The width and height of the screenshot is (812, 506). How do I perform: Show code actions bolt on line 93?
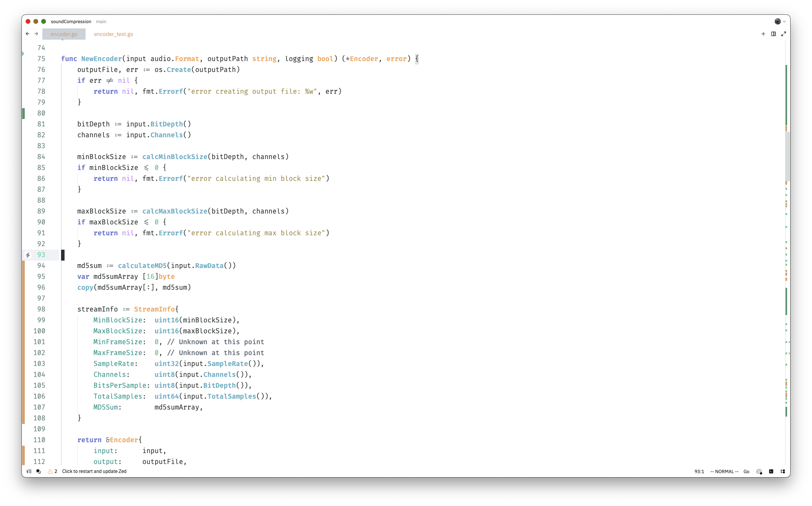28,255
